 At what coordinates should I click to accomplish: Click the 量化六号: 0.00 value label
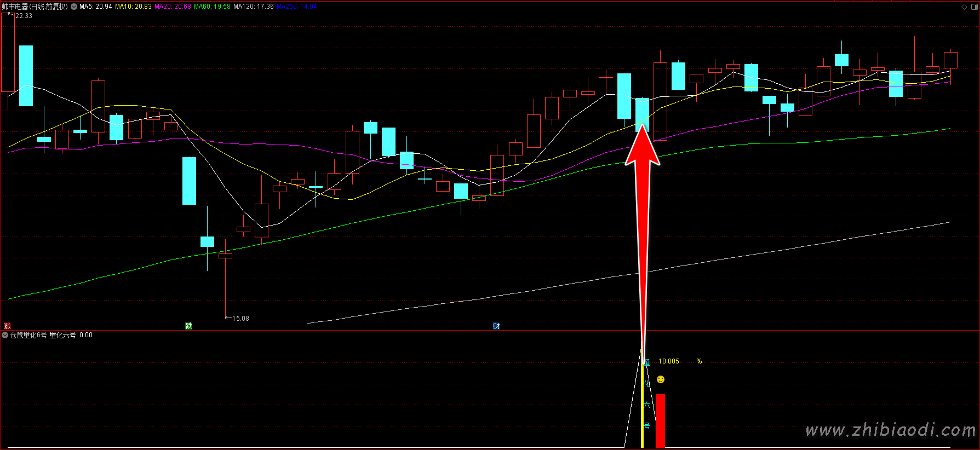pos(71,335)
